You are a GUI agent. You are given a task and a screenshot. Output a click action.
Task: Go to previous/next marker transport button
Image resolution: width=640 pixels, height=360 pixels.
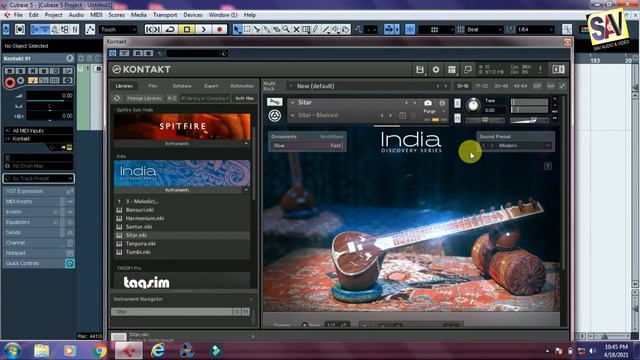(x=153, y=29)
